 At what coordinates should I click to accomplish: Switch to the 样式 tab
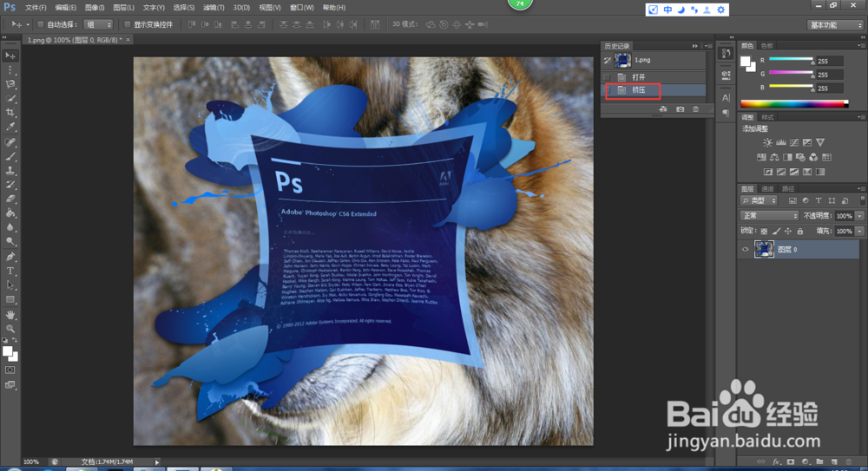(767, 117)
